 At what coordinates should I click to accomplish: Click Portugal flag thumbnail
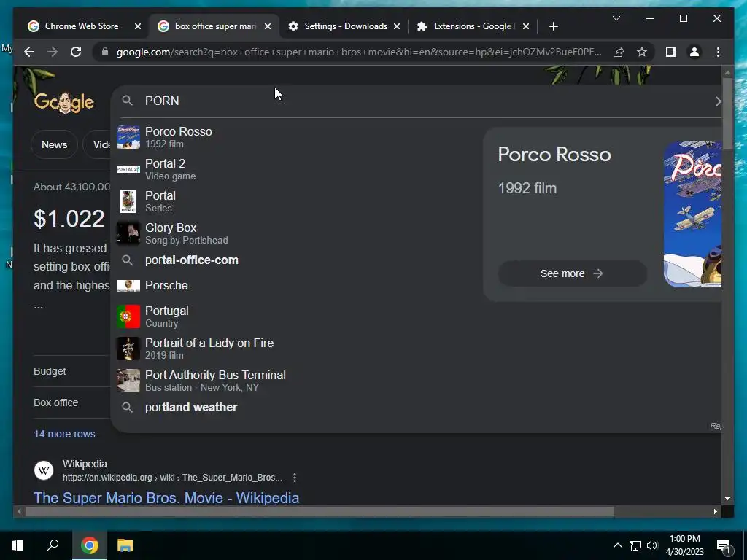point(128,316)
